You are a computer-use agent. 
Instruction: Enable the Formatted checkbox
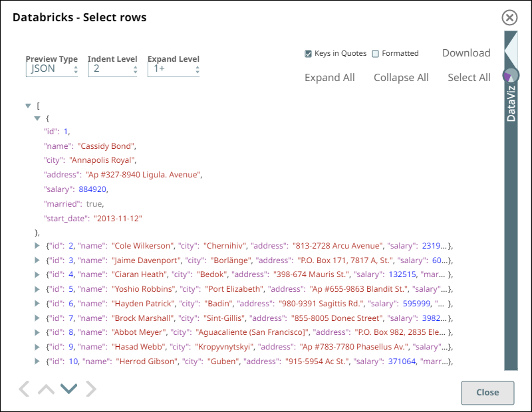(x=376, y=54)
